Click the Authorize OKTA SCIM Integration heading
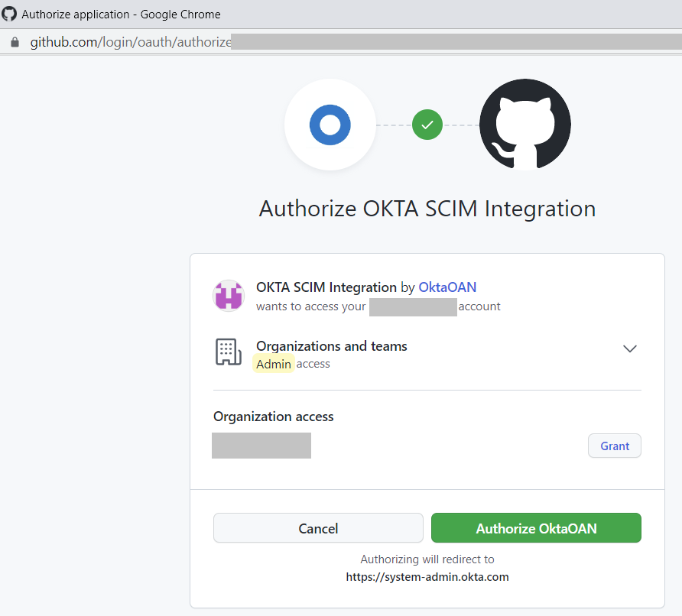The height and width of the screenshot is (616, 682). [427, 209]
